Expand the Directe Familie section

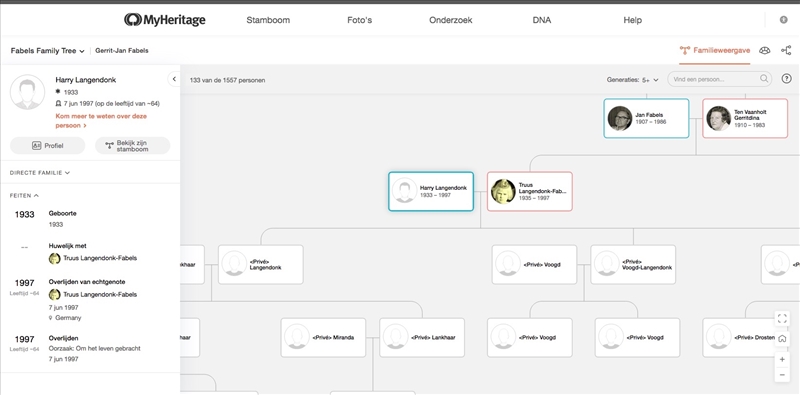click(x=40, y=172)
